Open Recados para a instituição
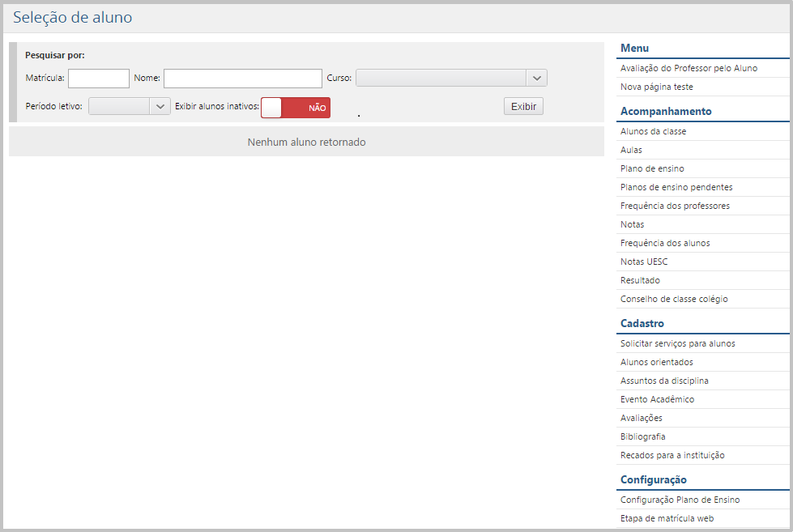The height and width of the screenshot is (532, 793). pos(672,455)
